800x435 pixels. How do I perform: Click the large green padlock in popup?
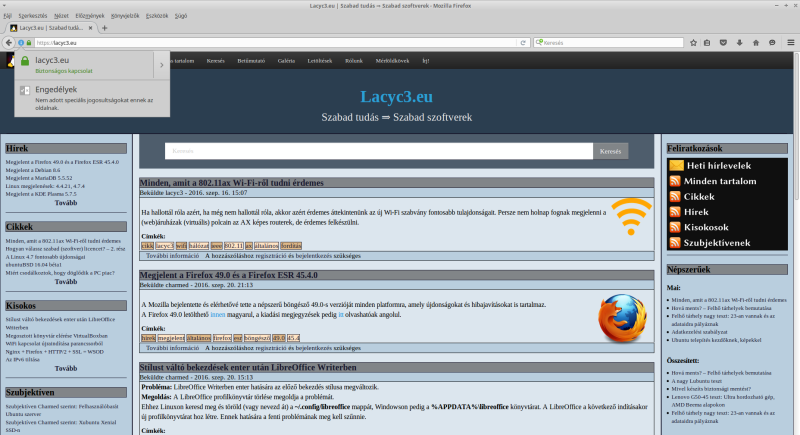[24, 61]
